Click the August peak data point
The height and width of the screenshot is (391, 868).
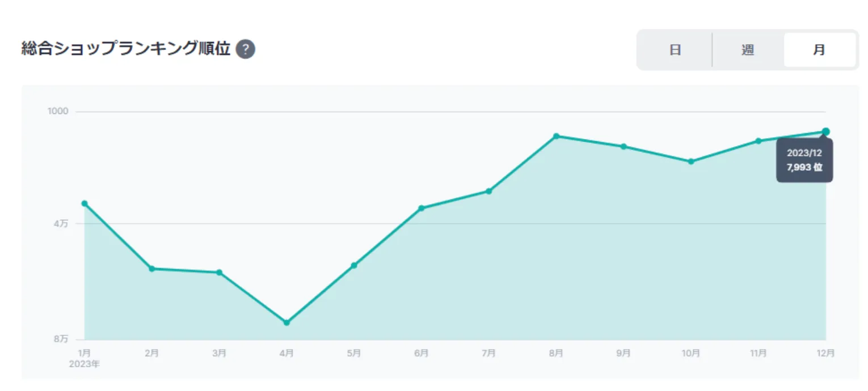(557, 136)
